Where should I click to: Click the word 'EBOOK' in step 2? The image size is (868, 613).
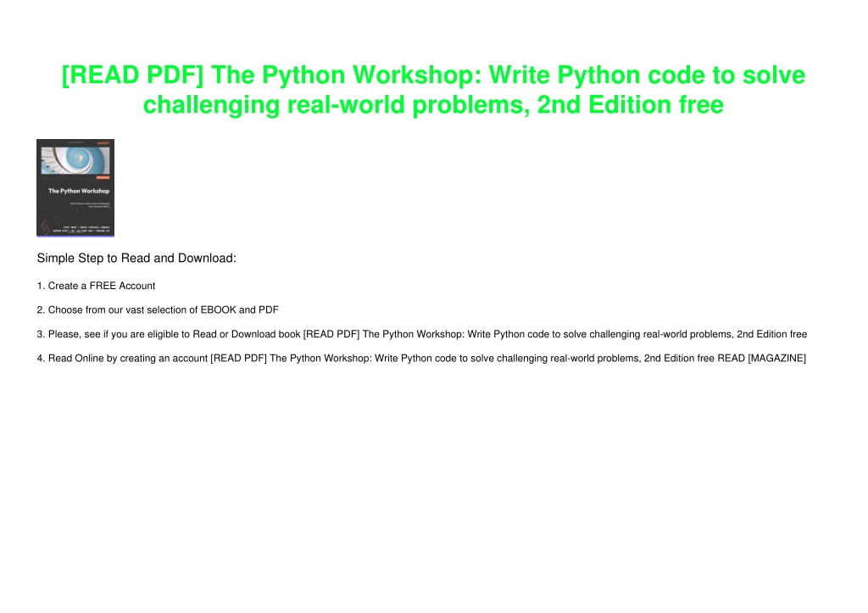218,310
